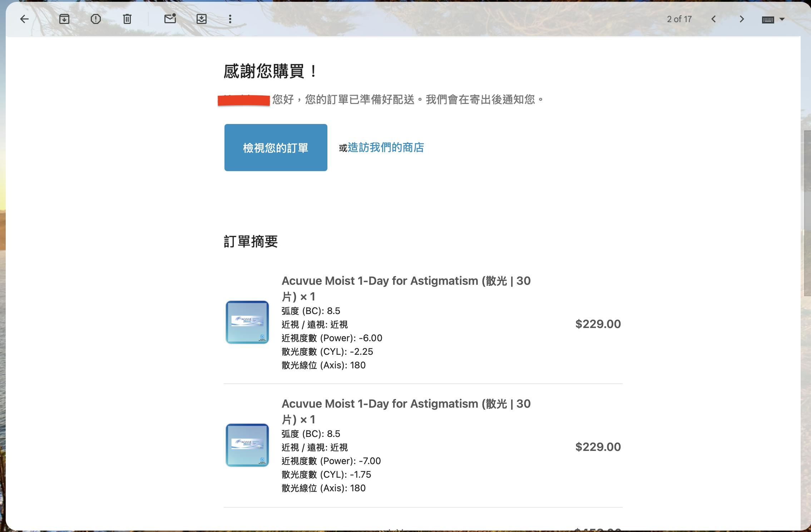Archive this email
The width and height of the screenshot is (811, 532).
click(x=64, y=19)
